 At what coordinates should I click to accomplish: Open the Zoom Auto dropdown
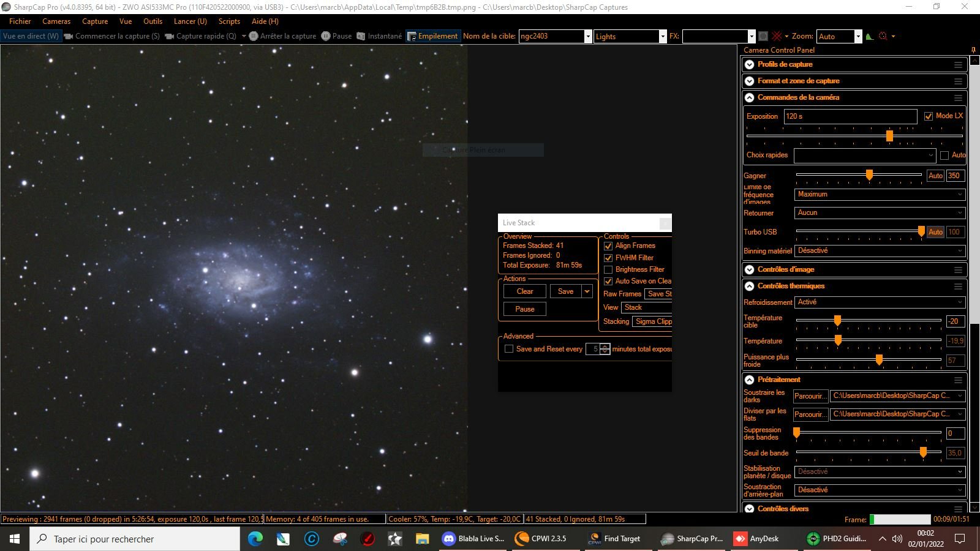[x=858, y=37]
